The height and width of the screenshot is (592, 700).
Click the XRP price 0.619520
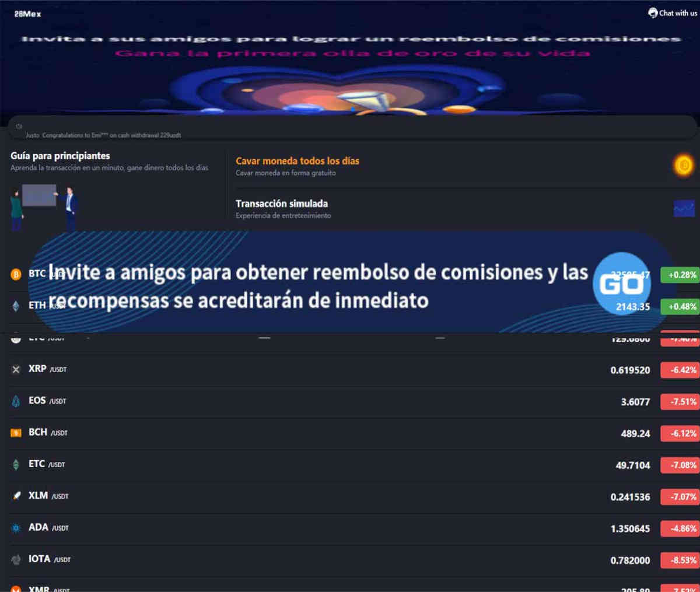tap(630, 370)
